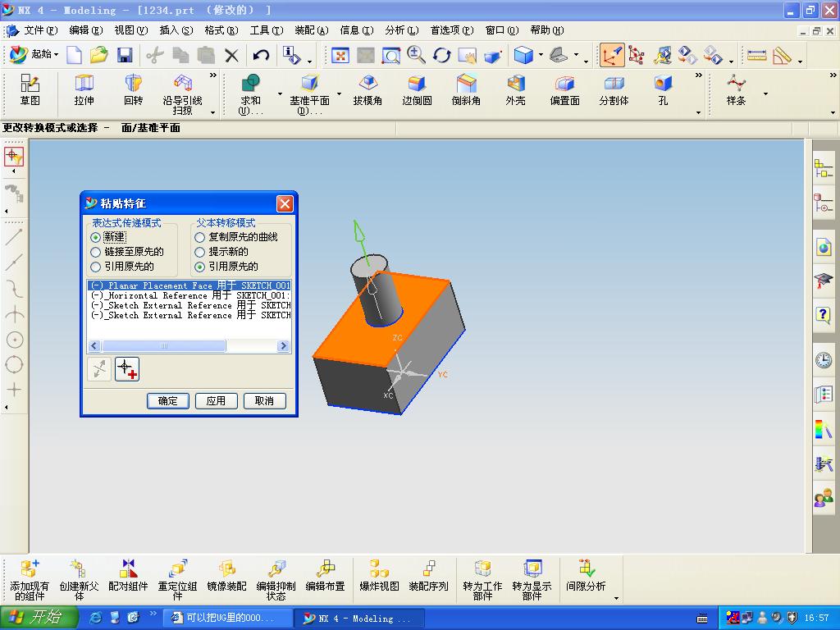Click the list scroll right arrow
Image resolution: width=840 pixels, height=630 pixels.
(283, 346)
